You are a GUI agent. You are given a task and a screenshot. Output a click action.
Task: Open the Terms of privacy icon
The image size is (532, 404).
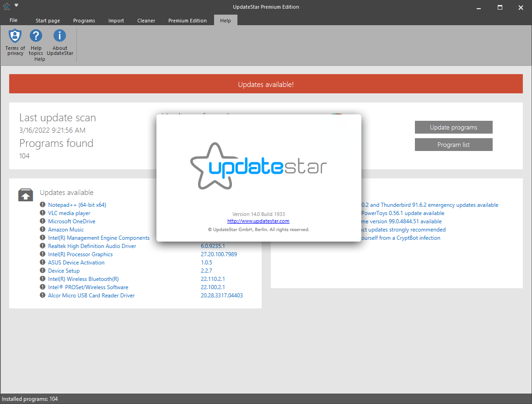[15, 36]
